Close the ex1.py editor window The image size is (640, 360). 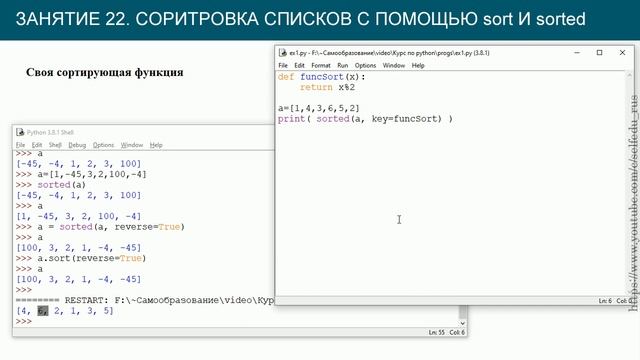(x=622, y=53)
